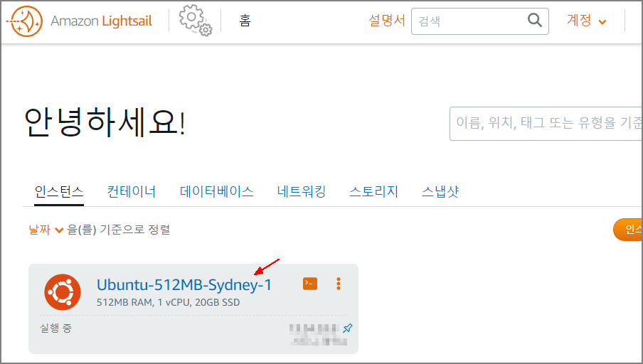Click the 실행 중 status text
643x364 pixels.
coord(55,328)
